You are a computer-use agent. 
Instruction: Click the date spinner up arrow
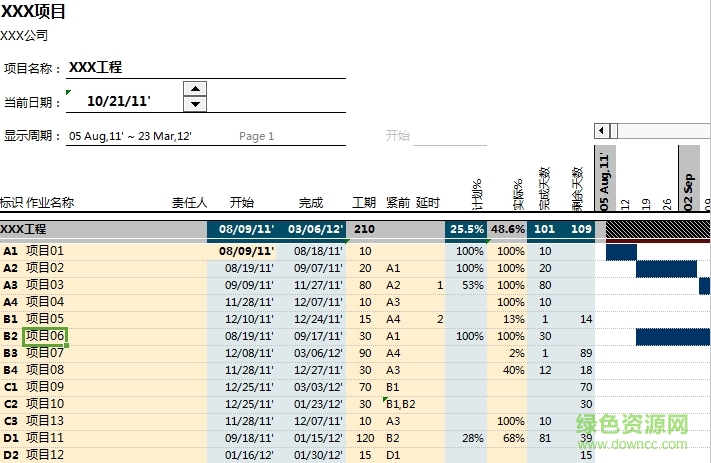196,89
